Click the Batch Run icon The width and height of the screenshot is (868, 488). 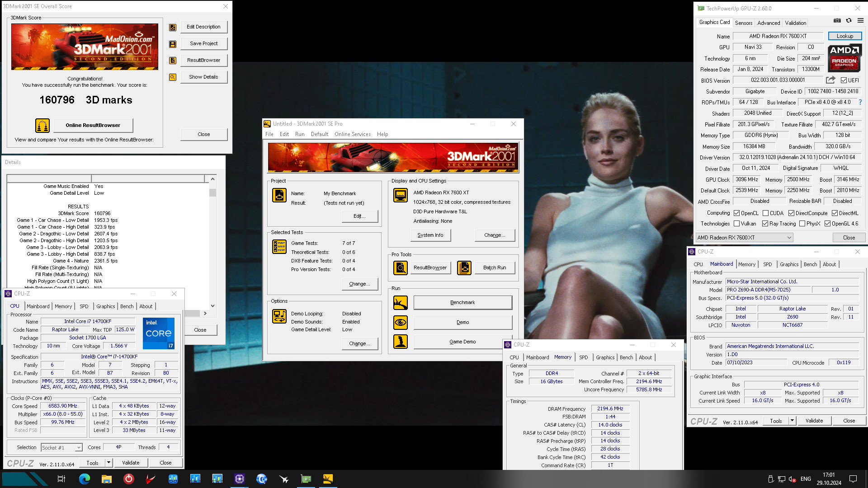pos(464,268)
